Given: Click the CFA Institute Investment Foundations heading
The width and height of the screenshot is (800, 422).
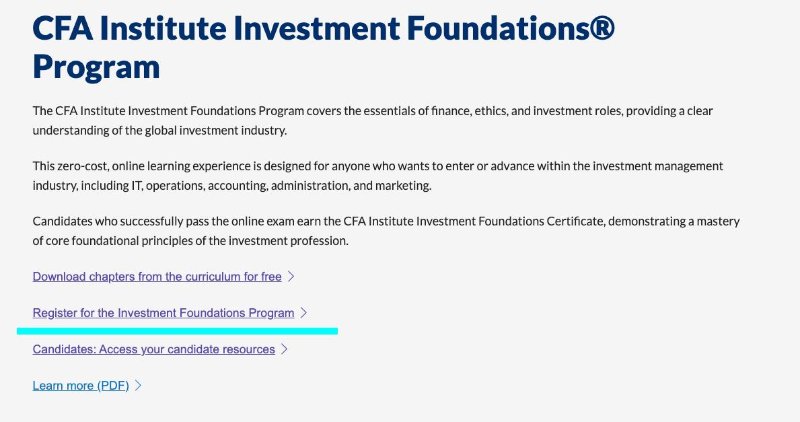Looking at the screenshot, I should (x=323, y=47).
